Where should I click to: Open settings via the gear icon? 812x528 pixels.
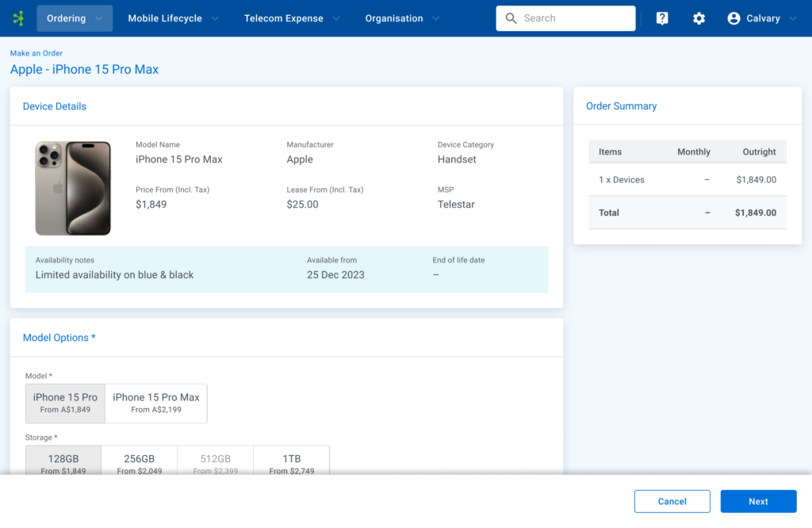click(x=699, y=18)
